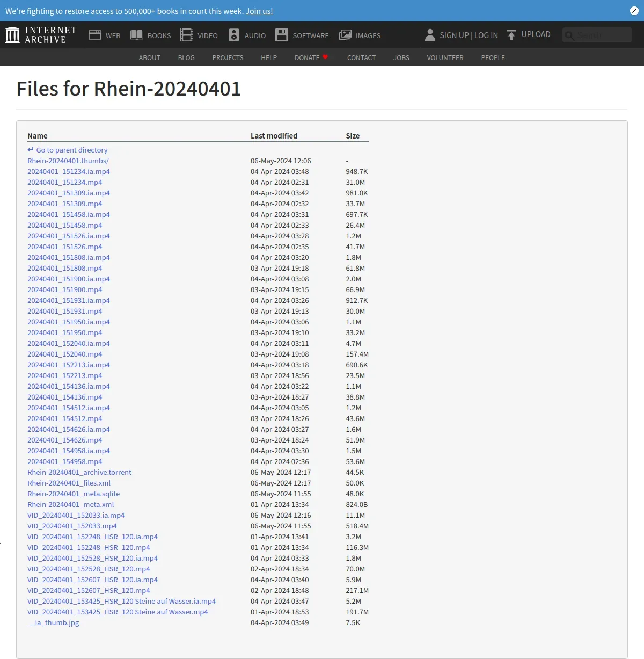
Task: Open file 20240401_151309.ia.mp4
Action: [x=69, y=193]
